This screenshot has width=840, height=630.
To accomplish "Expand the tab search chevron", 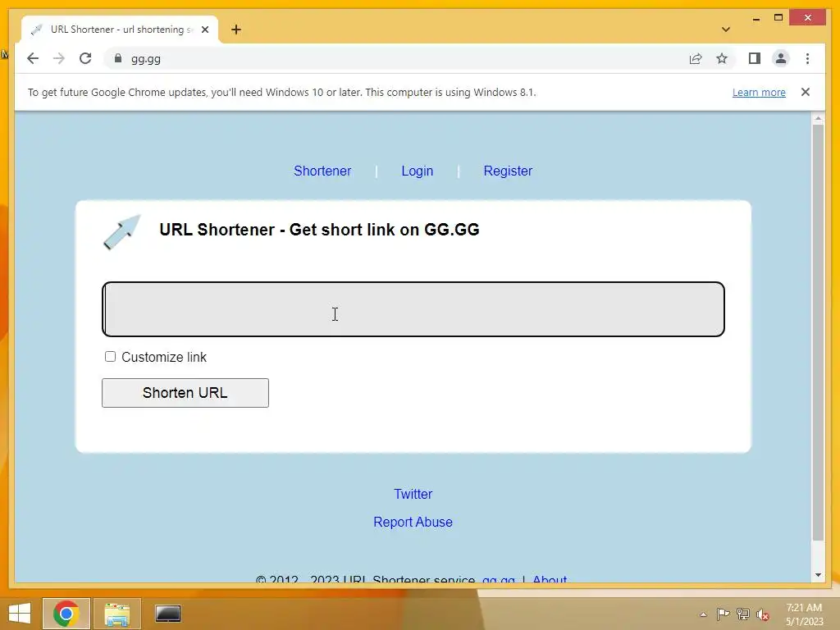I will pos(726,30).
